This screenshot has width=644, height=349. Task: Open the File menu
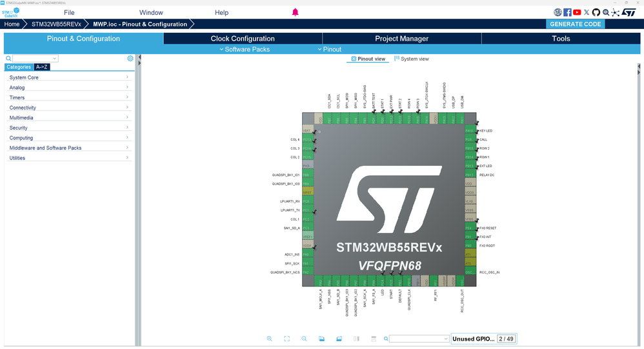(69, 13)
